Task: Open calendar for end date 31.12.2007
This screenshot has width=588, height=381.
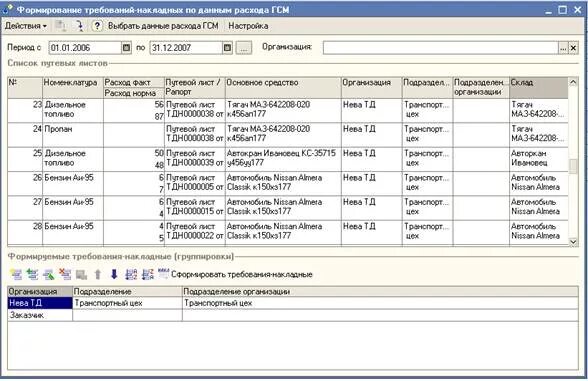Action: 227,48
